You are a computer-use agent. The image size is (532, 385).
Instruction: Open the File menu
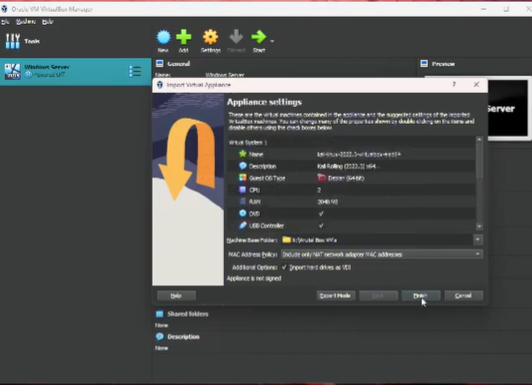tap(5, 22)
